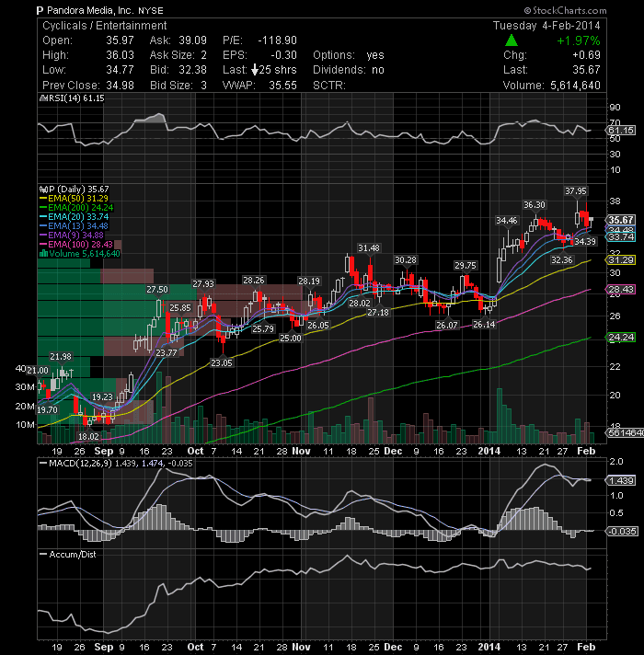Click the green up-triangle change indicator
Viewport: 644px width, 655px height.
coord(512,40)
